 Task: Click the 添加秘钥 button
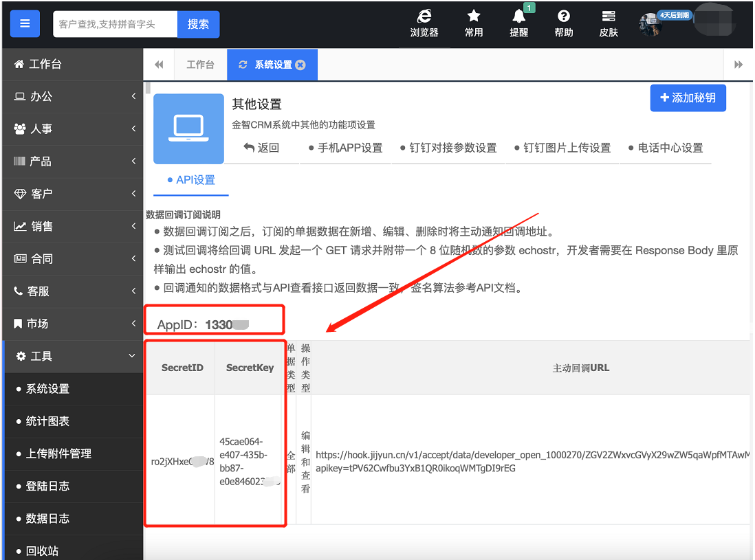[x=688, y=98]
